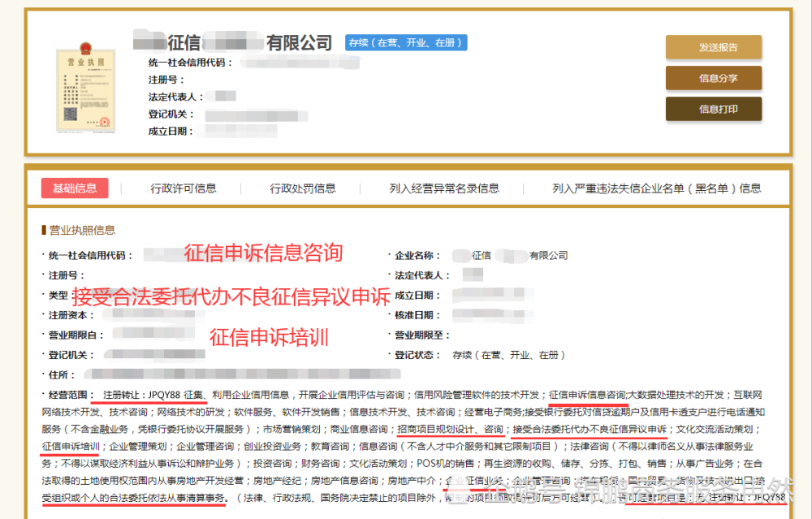Click the 存续（在营、开业、在册）status badge
This screenshot has height=519, width=812.
[x=406, y=42]
